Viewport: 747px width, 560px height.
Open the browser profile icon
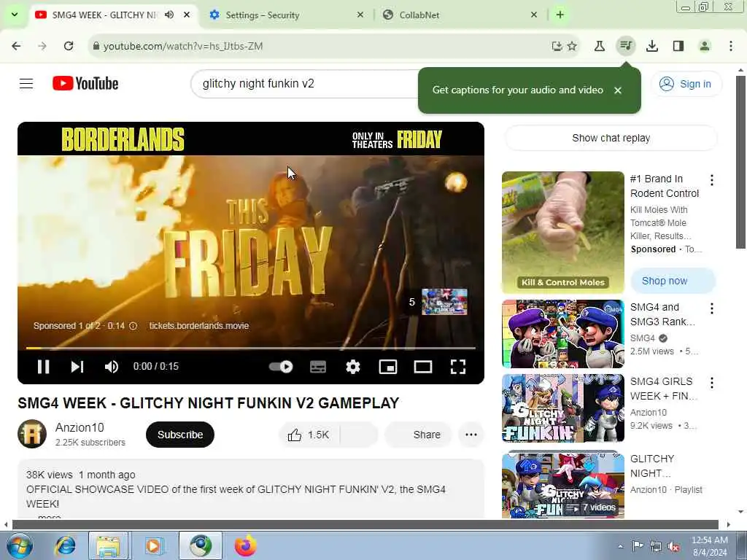pyautogui.click(x=705, y=46)
